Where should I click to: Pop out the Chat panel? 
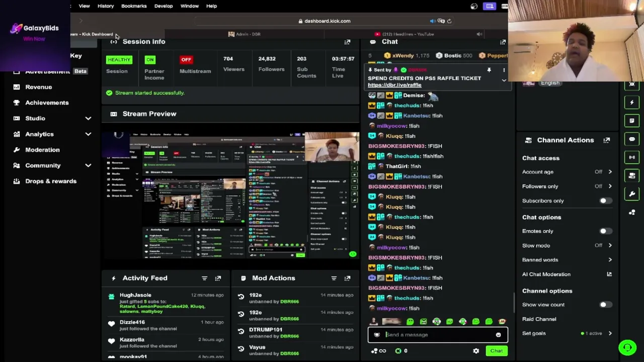pyautogui.click(x=503, y=42)
